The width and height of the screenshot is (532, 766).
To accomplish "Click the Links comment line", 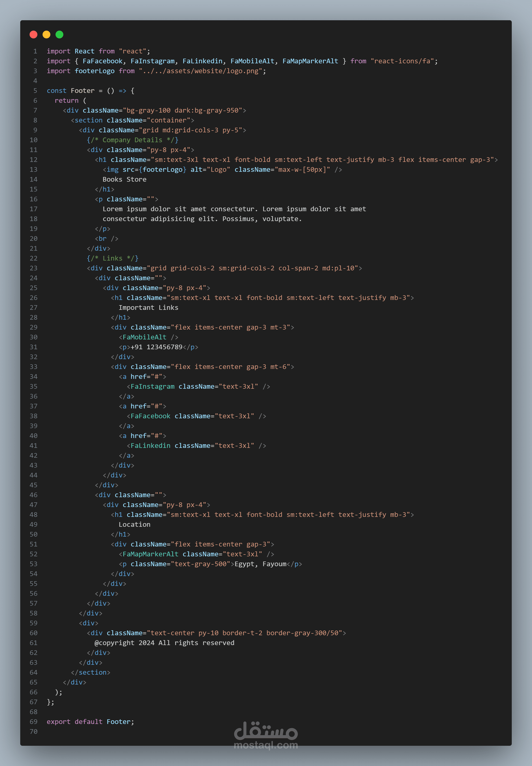I will 112,258.
